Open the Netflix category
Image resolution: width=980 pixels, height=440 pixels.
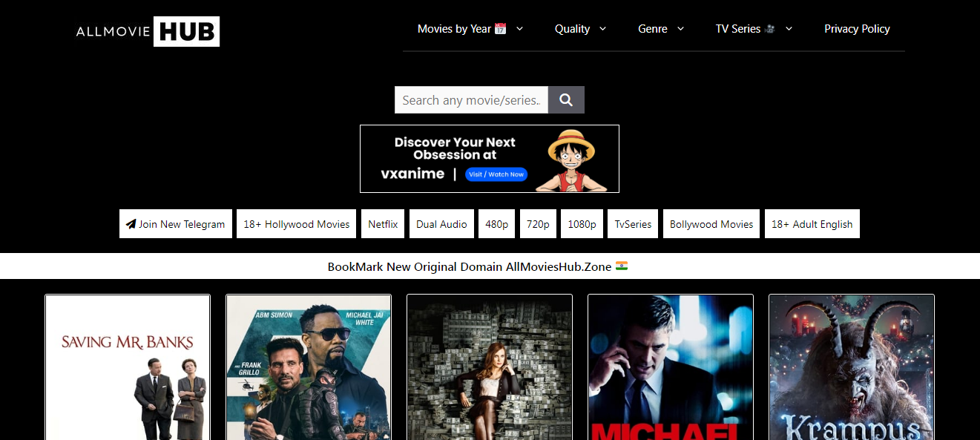[x=383, y=224]
